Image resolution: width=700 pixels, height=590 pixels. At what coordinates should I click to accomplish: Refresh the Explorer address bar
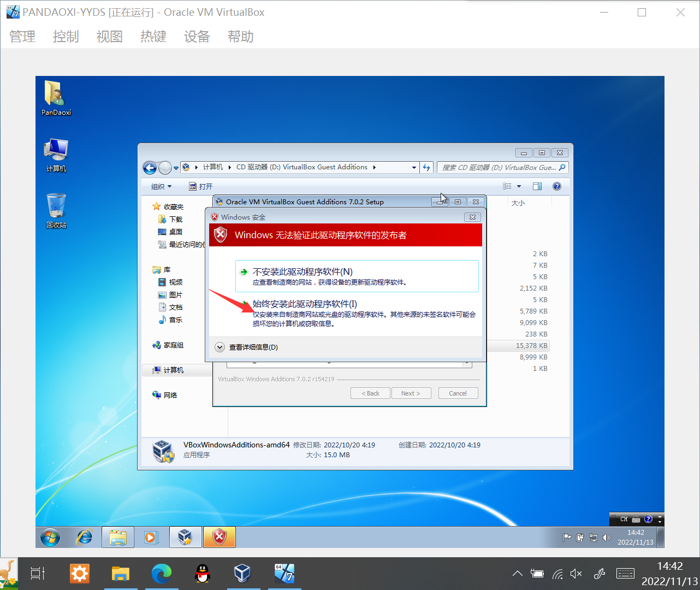(x=426, y=167)
